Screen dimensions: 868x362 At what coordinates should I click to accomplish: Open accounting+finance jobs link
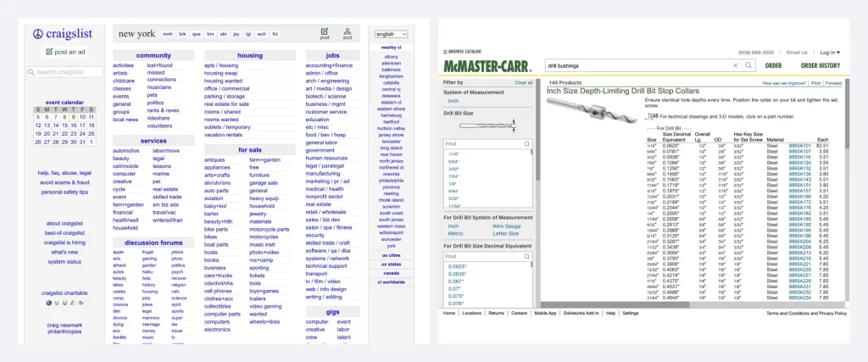point(329,65)
